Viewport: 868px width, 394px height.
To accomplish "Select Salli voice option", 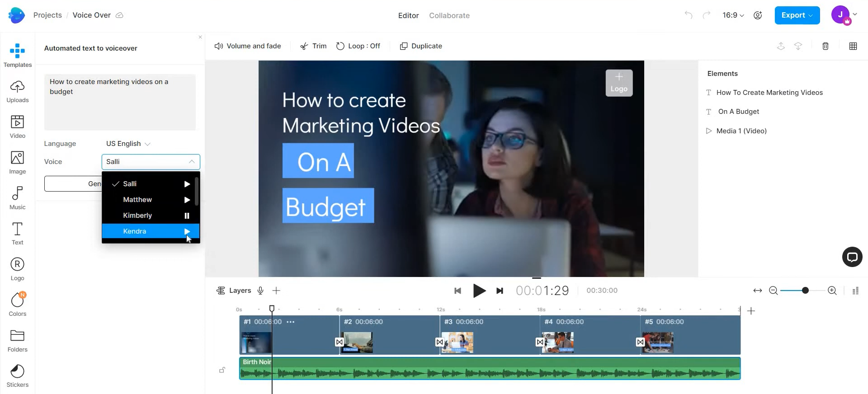I will 151,184.
